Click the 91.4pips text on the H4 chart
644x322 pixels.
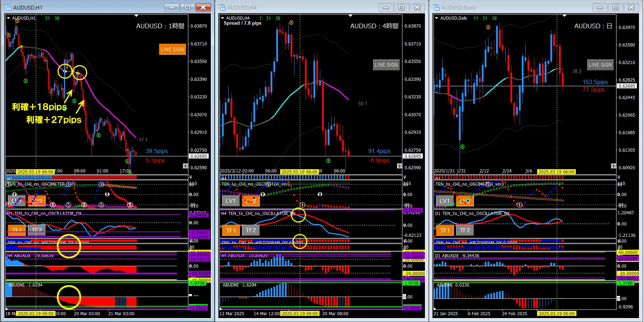[x=379, y=151]
